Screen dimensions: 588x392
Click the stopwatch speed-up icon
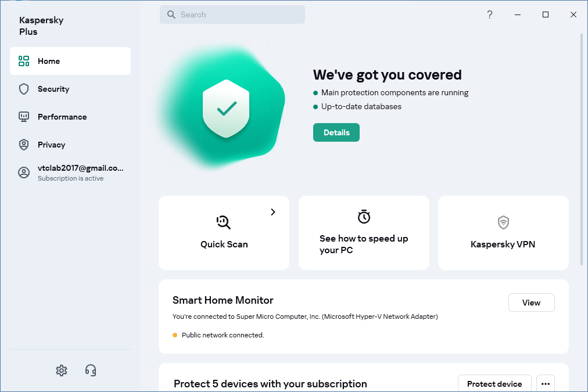(364, 217)
